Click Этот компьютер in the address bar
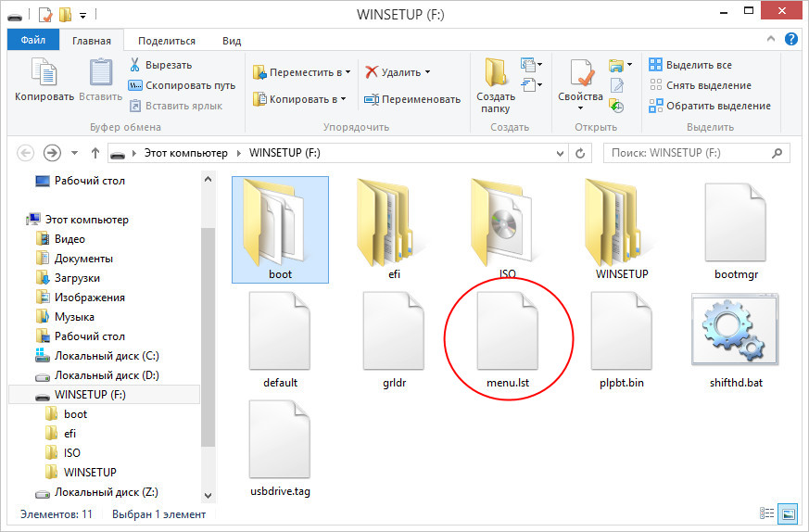Screen dimensions: 809x532 [x=185, y=153]
